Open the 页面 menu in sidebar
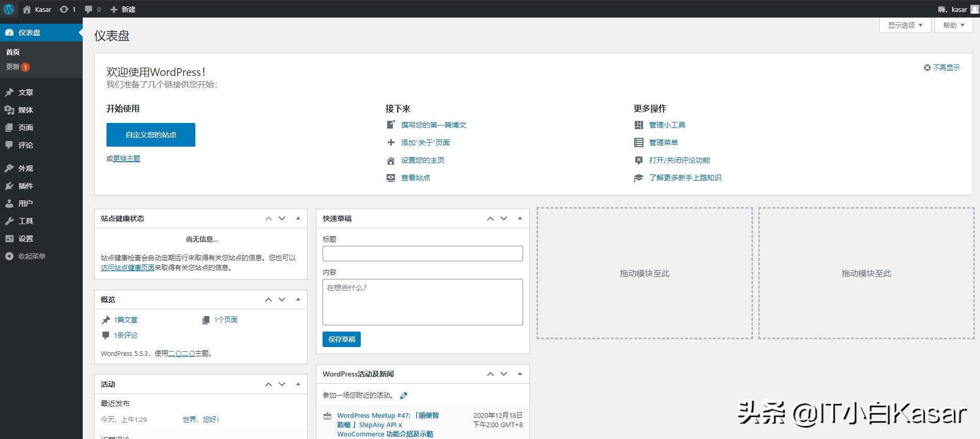 (x=41, y=128)
